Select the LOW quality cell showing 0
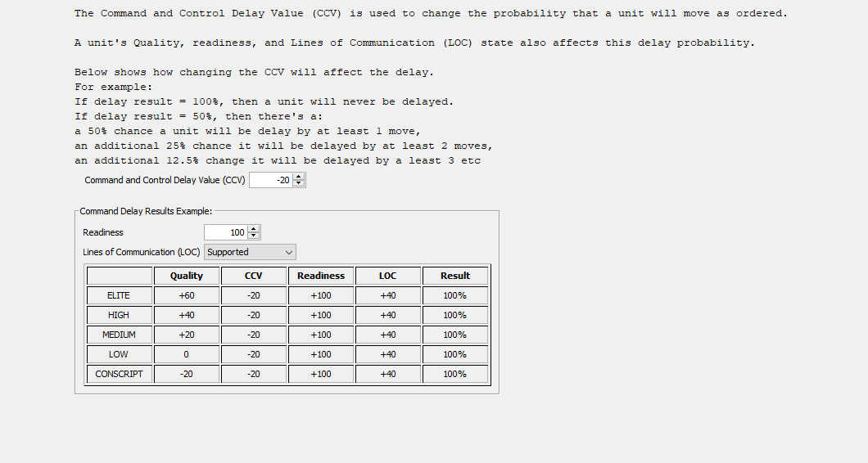The height and width of the screenshot is (463, 868). (187, 354)
